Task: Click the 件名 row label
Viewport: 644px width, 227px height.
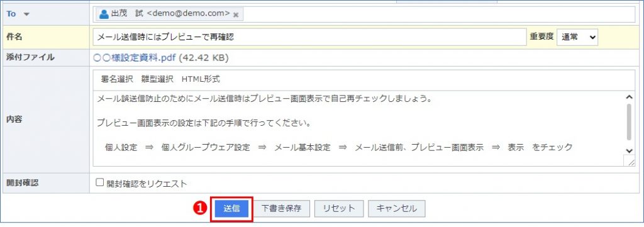Action: (14, 36)
